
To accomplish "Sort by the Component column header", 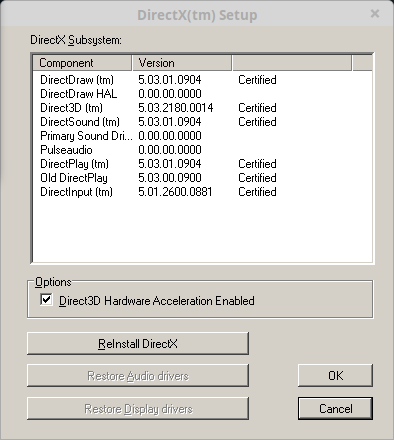I will pyautogui.click(x=82, y=63).
